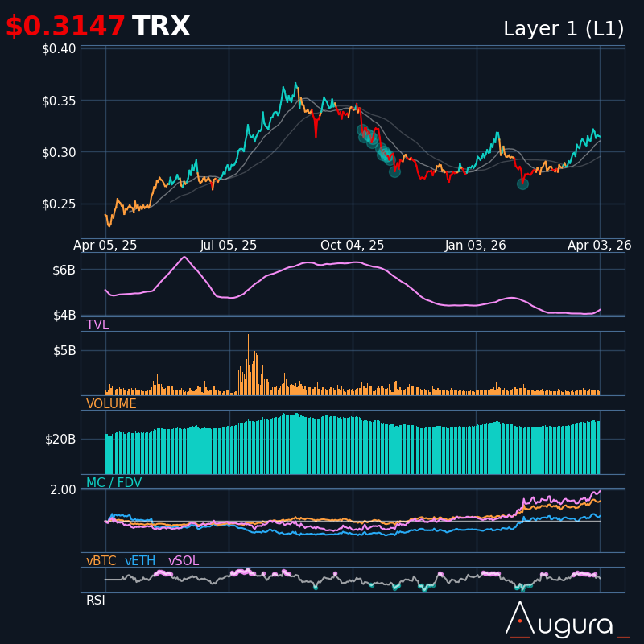Screen dimensions: 644x644
Task: Click the Layer 1 (L1) category label
Action: pyautogui.click(x=563, y=29)
